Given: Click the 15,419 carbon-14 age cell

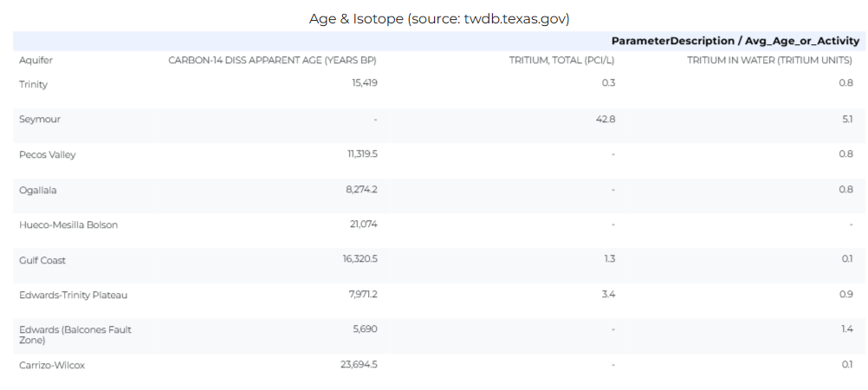Looking at the screenshot, I should pos(364,82).
